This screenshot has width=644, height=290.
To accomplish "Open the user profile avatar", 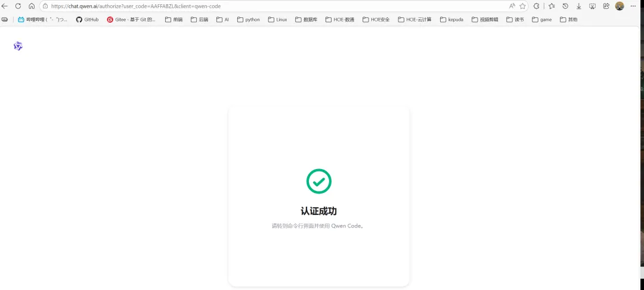I will click(x=620, y=6).
